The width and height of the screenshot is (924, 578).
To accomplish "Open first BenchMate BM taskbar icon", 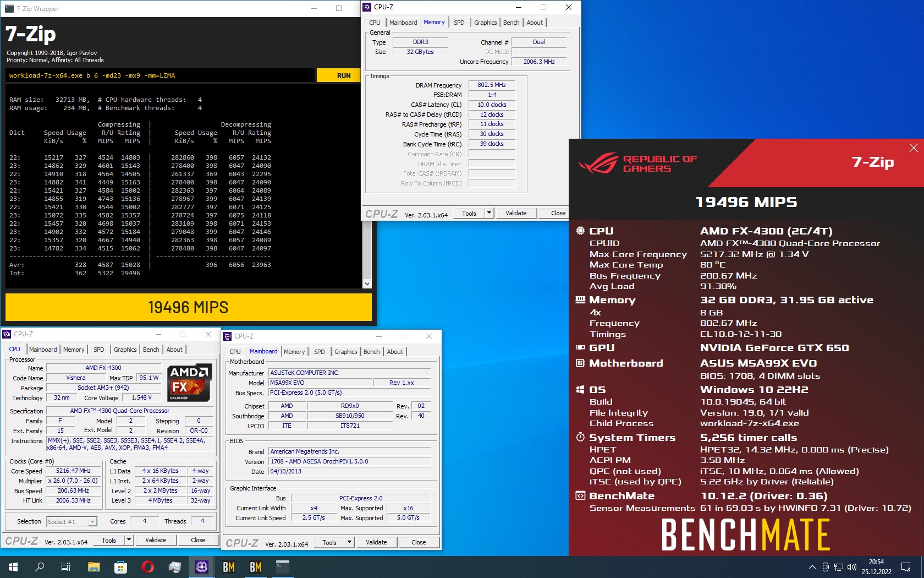I will (229, 566).
